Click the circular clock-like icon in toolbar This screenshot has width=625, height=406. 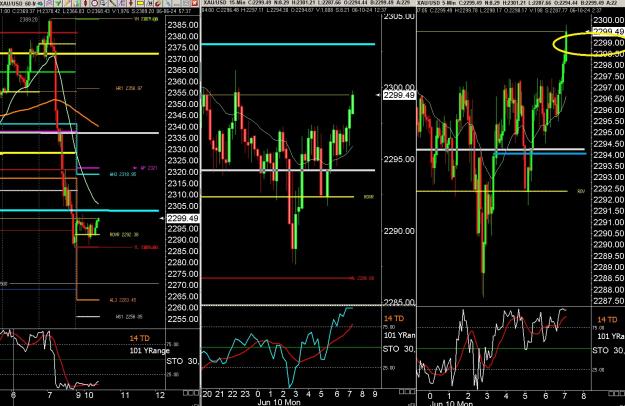pos(94,3)
